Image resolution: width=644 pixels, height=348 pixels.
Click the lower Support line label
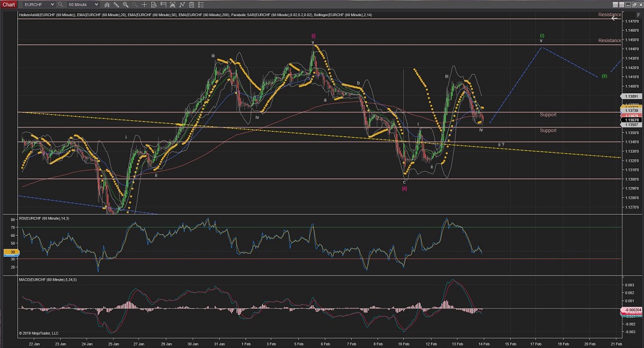548,130
